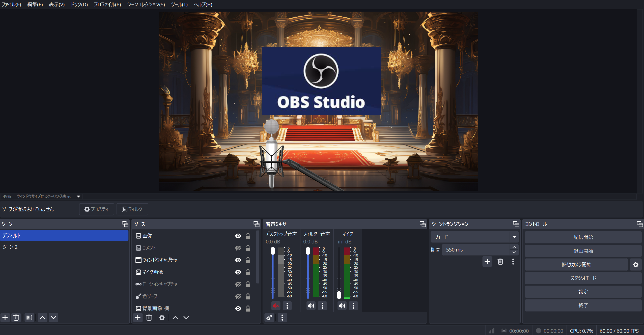Open the ヘルプ(H) menu
This screenshot has height=335, width=644.
click(x=203, y=5)
